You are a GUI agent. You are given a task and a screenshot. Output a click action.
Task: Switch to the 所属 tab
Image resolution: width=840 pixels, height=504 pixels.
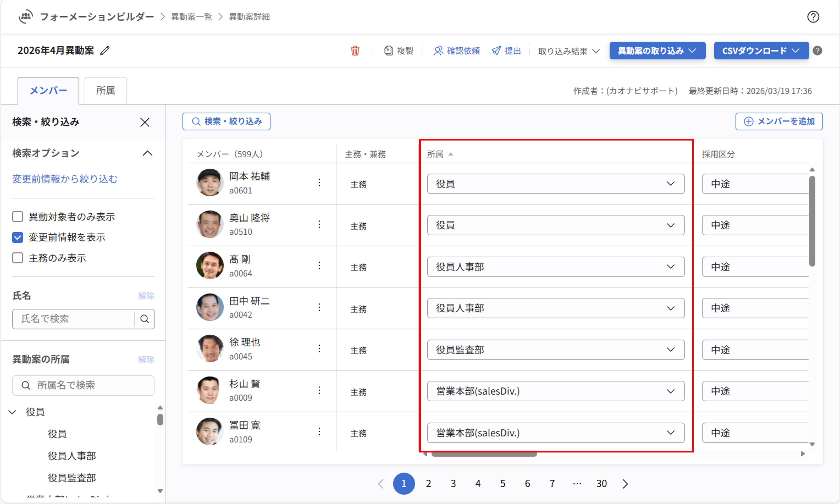pos(105,91)
